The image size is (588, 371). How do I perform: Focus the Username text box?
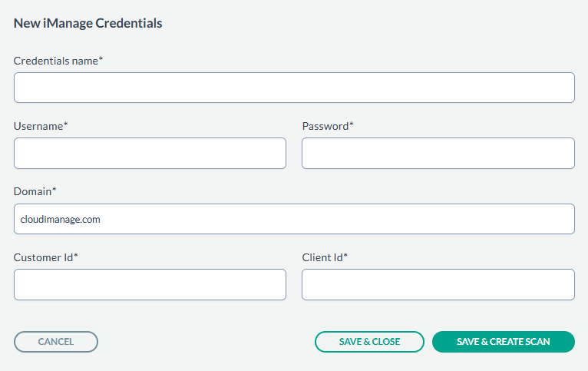tap(150, 154)
